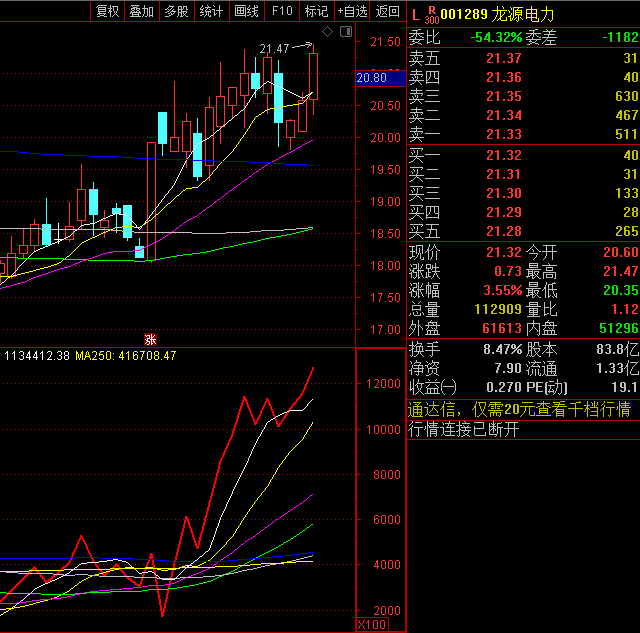Click 量比 value 1.12
This screenshot has height=633, width=640.
point(624,309)
